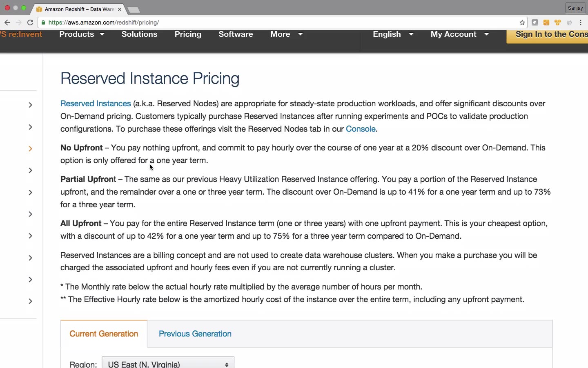Open the Chrome three-dot menu
Viewport: 588px width, 368px height.
(581, 22)
